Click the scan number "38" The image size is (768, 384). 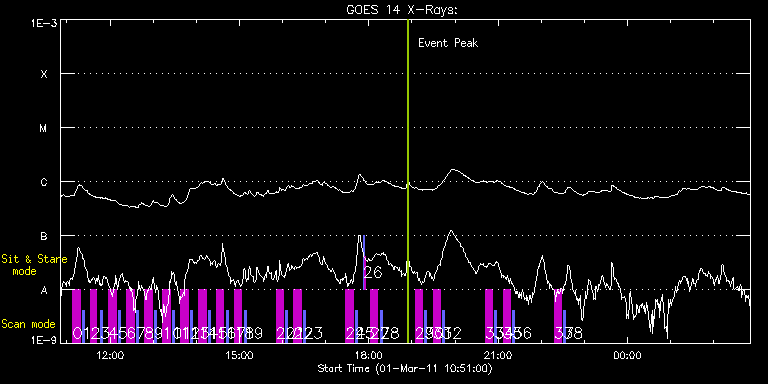click(574, 334)
